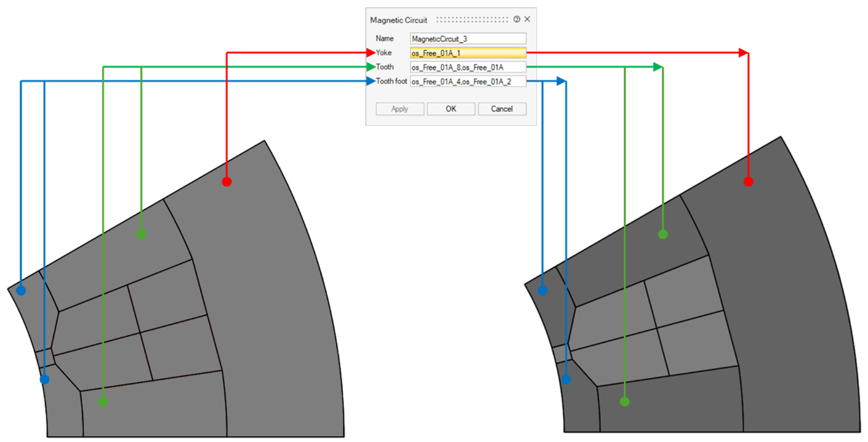Click the red yoke marker on left geometry
The height and width of the screenshot is (442, 868).
click(x=226, y=182)
